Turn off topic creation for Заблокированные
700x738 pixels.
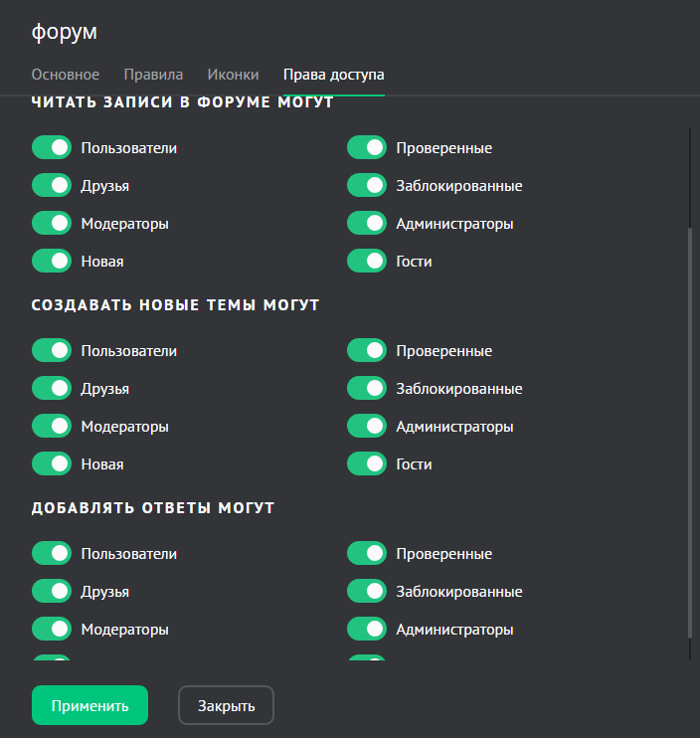[367, 389]
